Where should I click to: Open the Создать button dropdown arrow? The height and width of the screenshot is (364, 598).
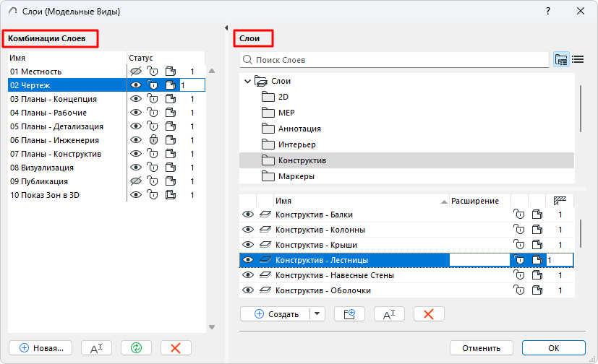coord(318,314)
